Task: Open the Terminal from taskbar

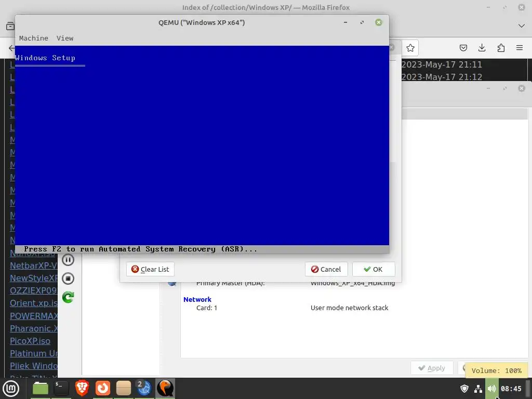Action: tap(61, 389)
